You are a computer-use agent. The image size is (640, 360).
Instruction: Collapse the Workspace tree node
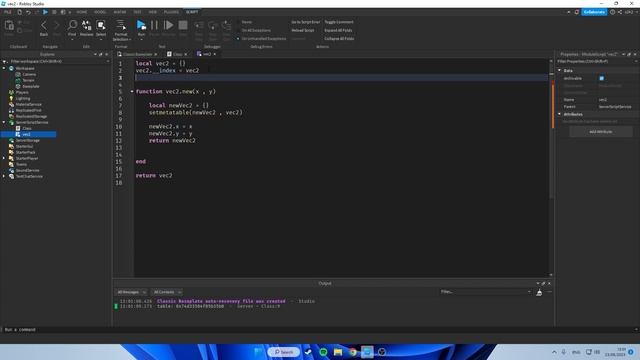(x=4, y=69)
